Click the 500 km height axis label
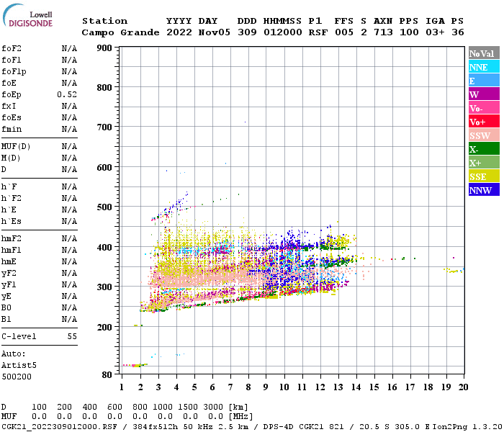The height and width of the screenshot is (432, 504). pos(104,207)
